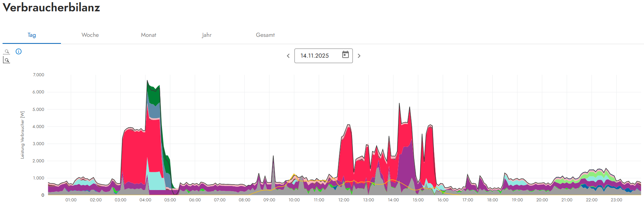This screenshot has height=205, width=644.
Task: Open the blue info icon
Action: click(x=19, y=51)
